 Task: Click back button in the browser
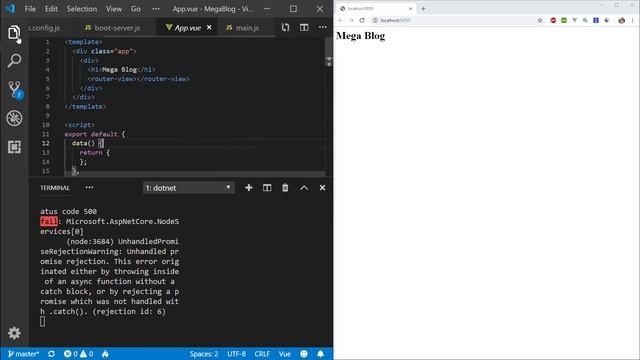coord(340,20)
